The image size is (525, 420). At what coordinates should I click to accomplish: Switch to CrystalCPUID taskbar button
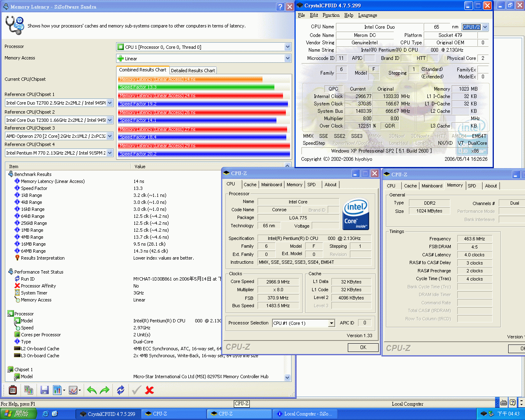[x=108, y=414]
